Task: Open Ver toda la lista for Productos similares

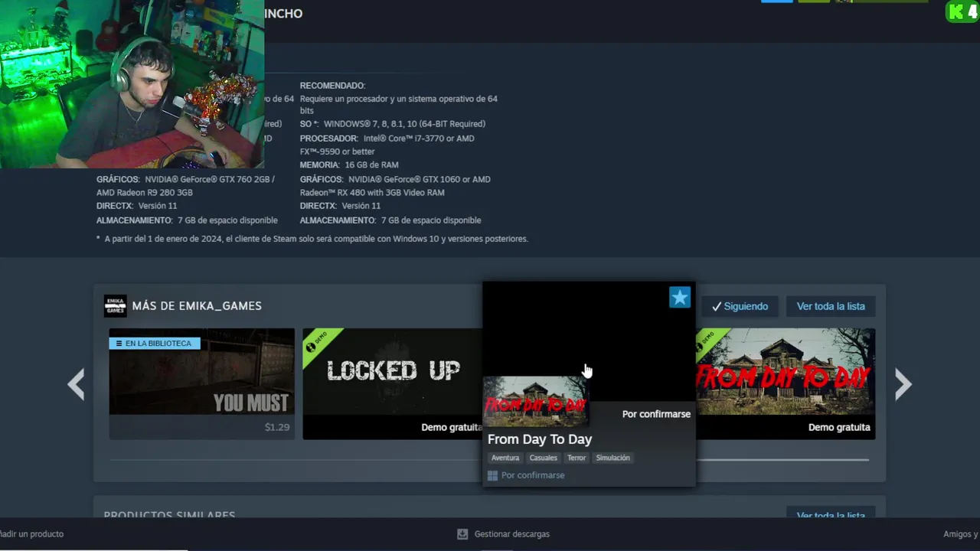Action: [831, 513]
